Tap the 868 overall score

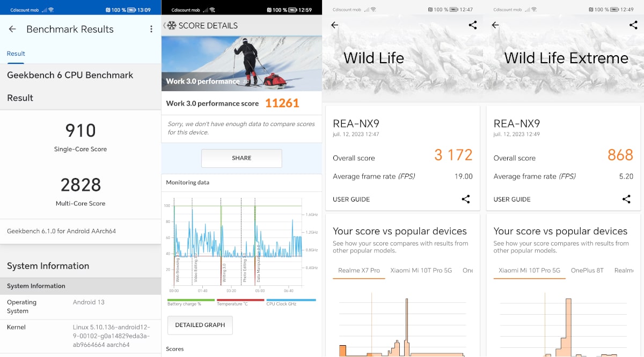tap(620, 155)
